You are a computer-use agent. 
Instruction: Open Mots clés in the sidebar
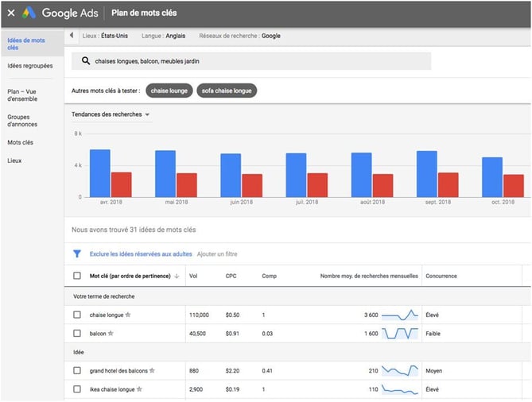tap(21, 142)
